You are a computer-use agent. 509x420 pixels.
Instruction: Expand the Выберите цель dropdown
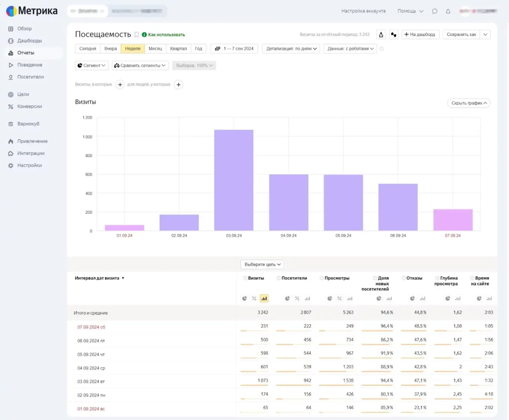pyautogui.click(x=262, y=264)
